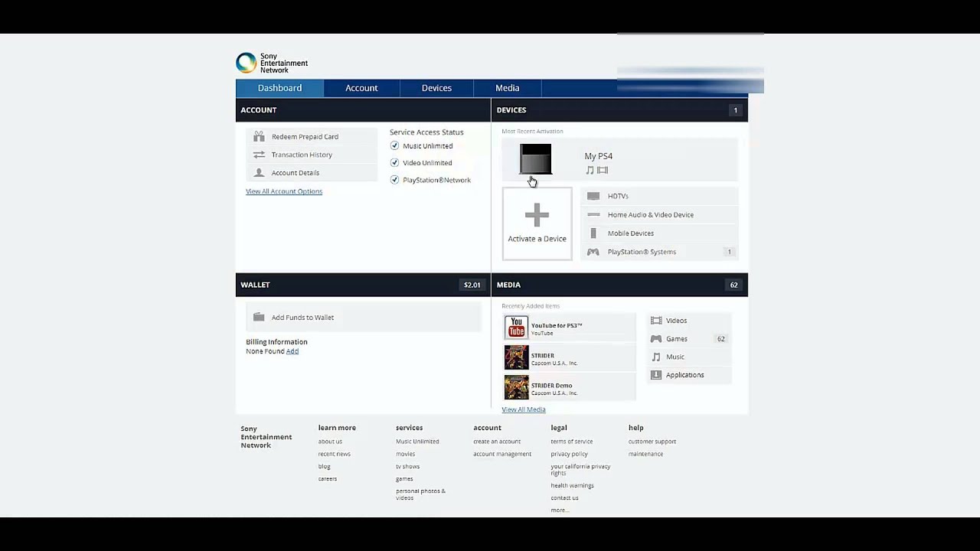Go to the Media tab

[507, 88]
